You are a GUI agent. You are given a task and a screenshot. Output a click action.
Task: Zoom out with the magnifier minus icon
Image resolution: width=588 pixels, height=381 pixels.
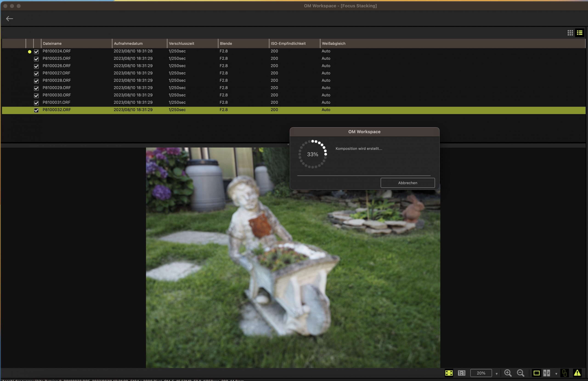520,373
